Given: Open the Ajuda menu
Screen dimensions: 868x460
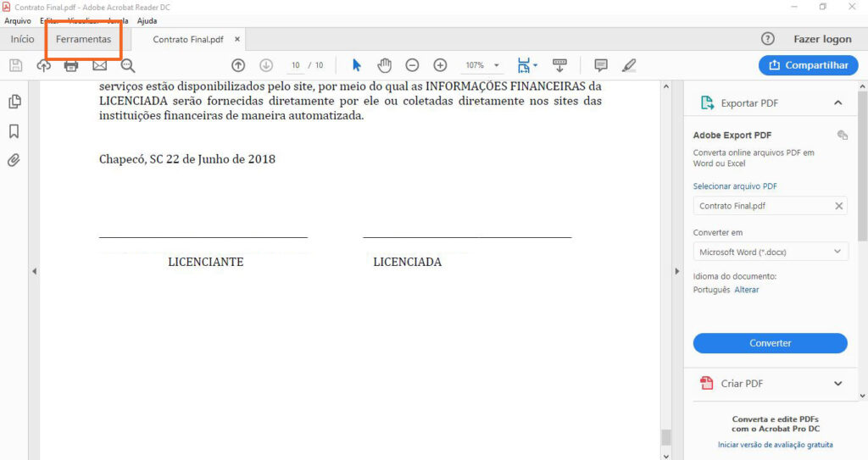Looking at the screenshot, I should pyautogui.click(x=147, y=20).
